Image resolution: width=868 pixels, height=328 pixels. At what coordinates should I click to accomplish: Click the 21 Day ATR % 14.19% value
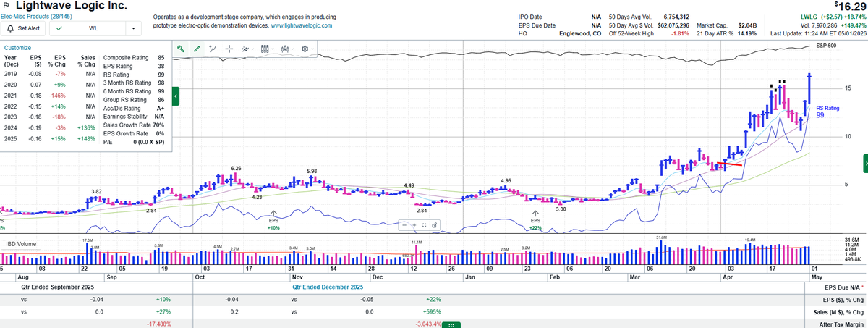tap(746, 33)
